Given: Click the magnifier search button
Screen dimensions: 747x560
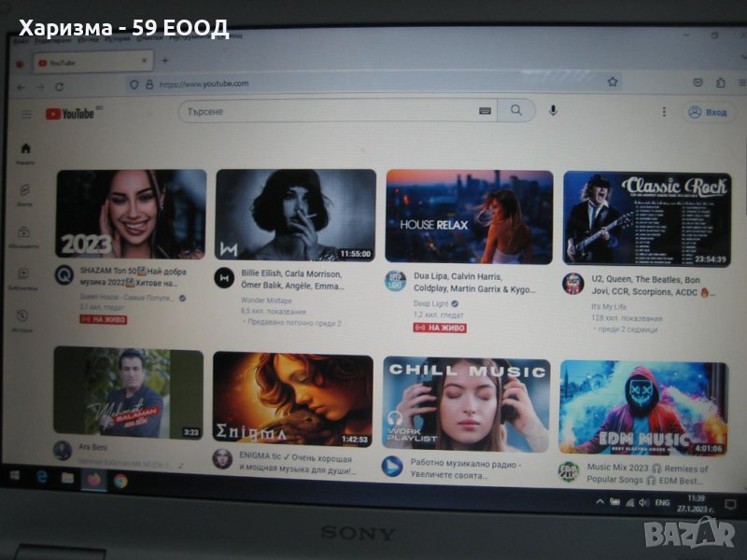Looking at the screenshot, I should click(516, 110).
